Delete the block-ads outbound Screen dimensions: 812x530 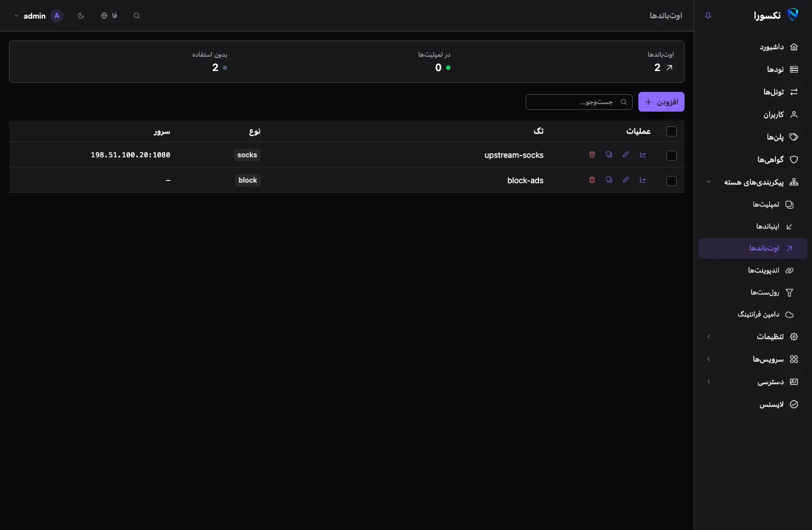592,180
